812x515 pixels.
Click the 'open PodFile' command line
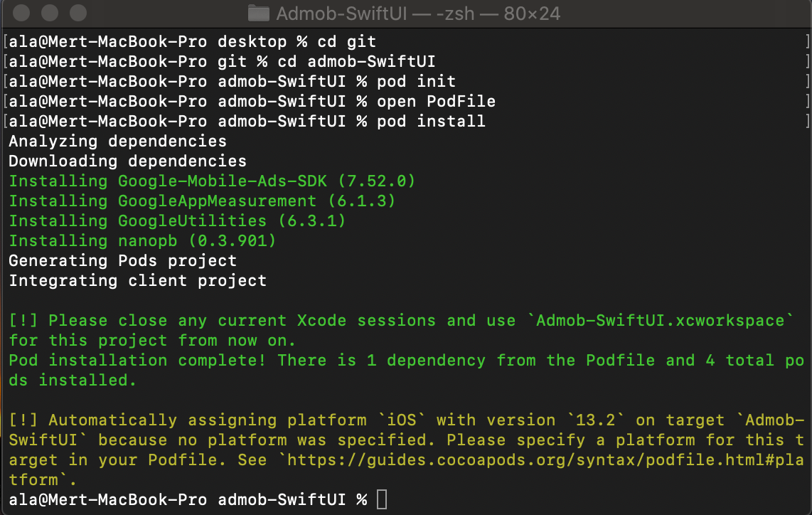[252, 102]
